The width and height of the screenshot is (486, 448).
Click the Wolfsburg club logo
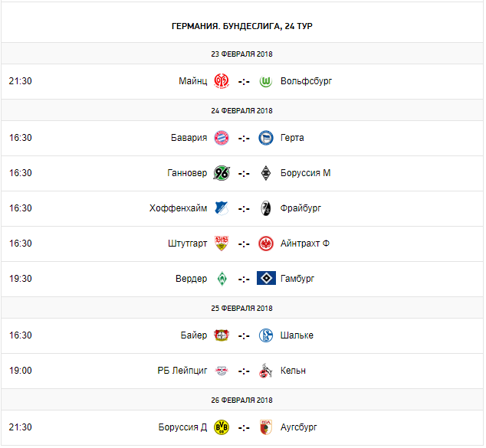click(x=266, y=80)
